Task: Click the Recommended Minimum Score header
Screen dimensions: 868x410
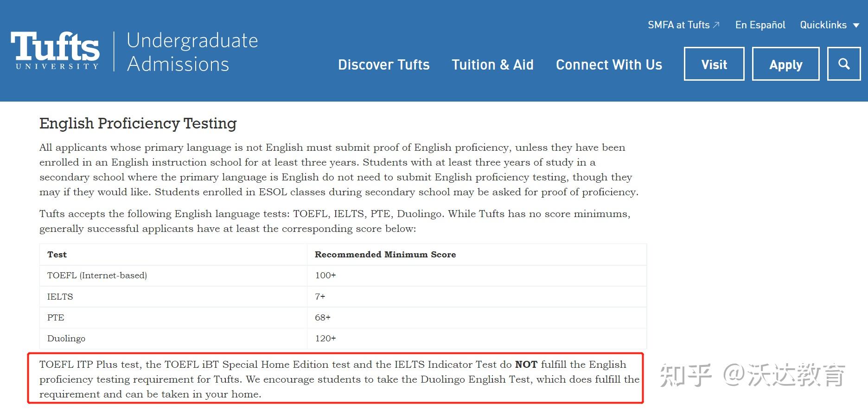Action: (x=477, y=255)
